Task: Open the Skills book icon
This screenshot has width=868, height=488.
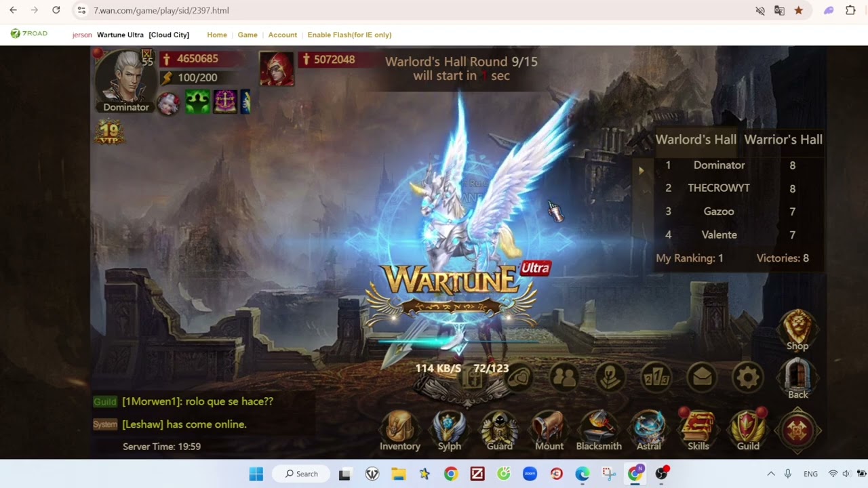Action: pos(698,431)
